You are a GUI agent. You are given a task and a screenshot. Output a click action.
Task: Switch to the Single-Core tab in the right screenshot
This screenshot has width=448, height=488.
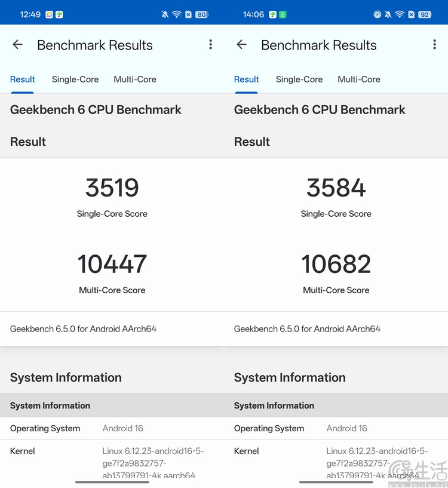(x=299, y=79)
